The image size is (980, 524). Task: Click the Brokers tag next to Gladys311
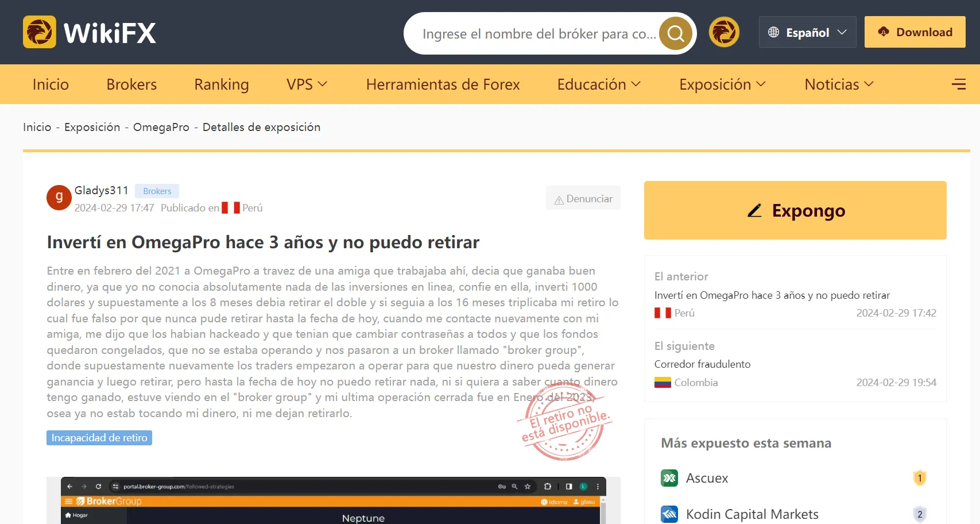click(157, 191)
